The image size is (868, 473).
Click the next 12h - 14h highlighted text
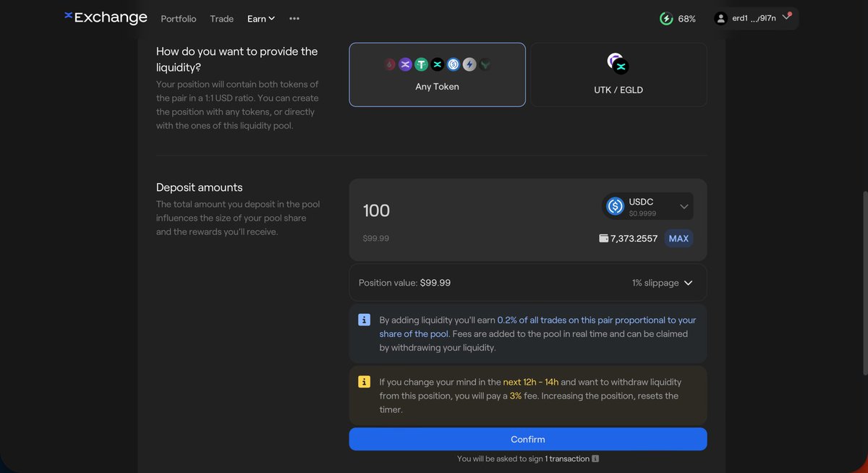point(531,382)
